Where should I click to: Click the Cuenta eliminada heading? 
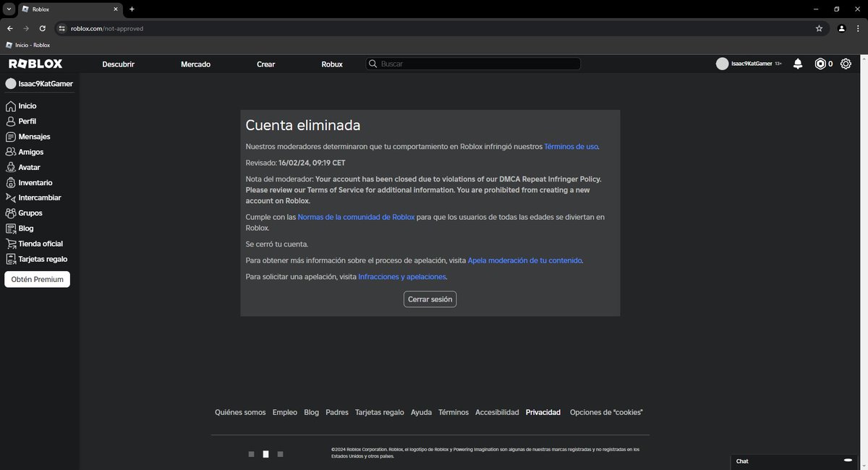coord(303,125)
